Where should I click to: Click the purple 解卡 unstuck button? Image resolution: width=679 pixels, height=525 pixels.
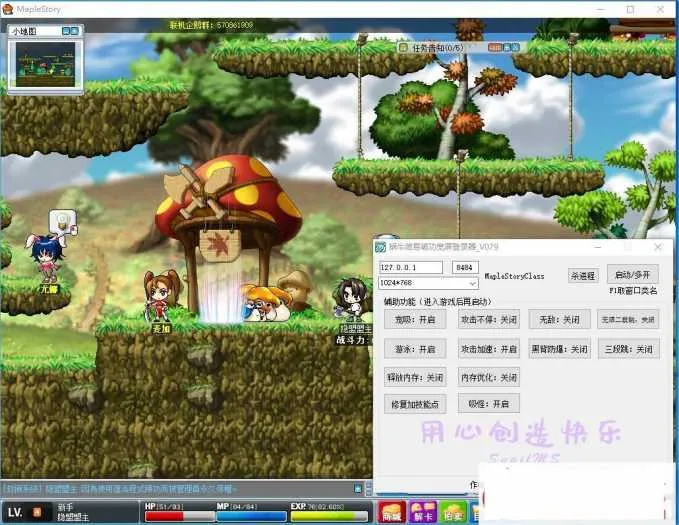pyautogui.click(x=423, y=512)
